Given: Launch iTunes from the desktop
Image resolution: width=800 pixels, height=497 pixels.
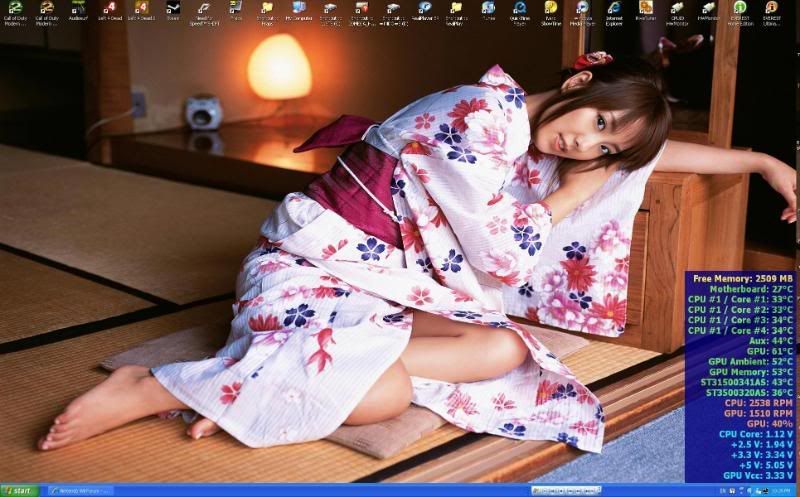Looking at the screenshot, I should tap(488, 11).
